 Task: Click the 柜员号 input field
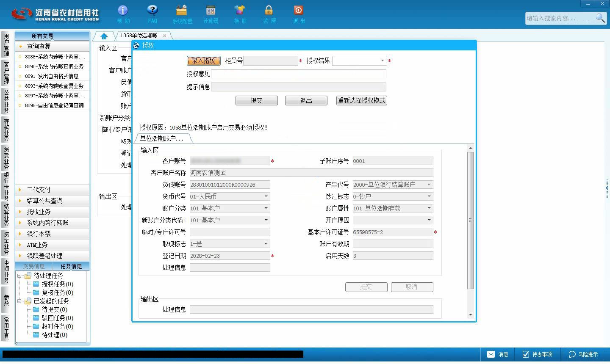coord(271,61)
